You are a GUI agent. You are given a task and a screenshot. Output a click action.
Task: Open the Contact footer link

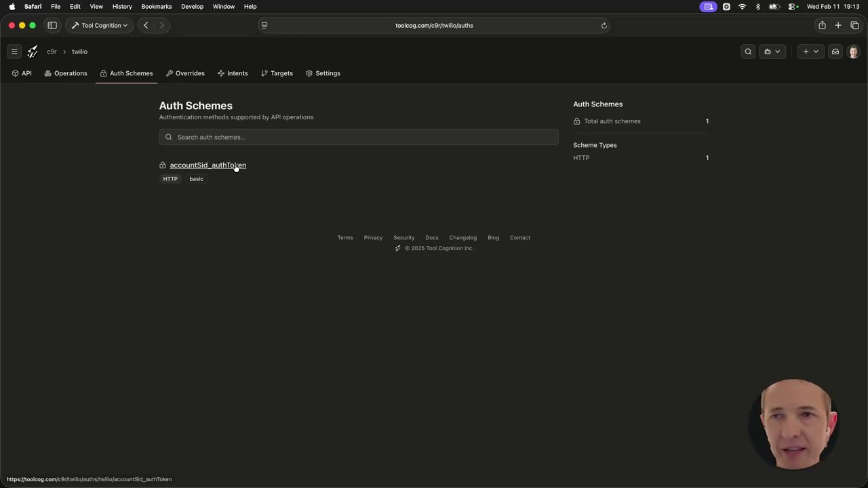(520, 238)
